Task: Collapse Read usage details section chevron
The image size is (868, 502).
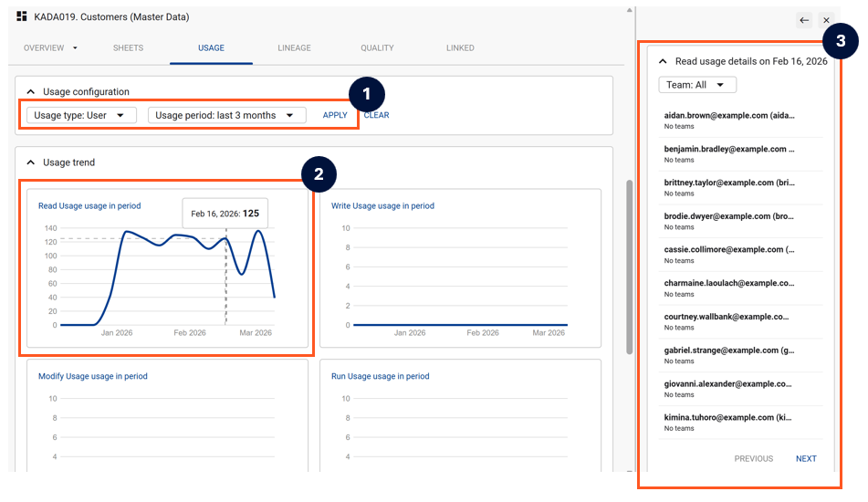Action: click(662, 62)
